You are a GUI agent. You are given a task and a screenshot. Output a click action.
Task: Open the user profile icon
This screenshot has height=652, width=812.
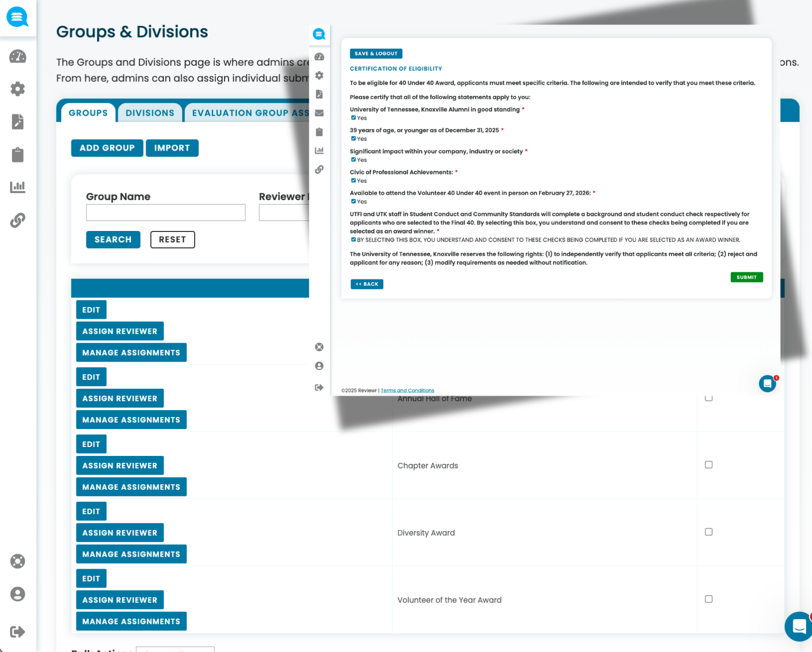[x=18, y=594]
